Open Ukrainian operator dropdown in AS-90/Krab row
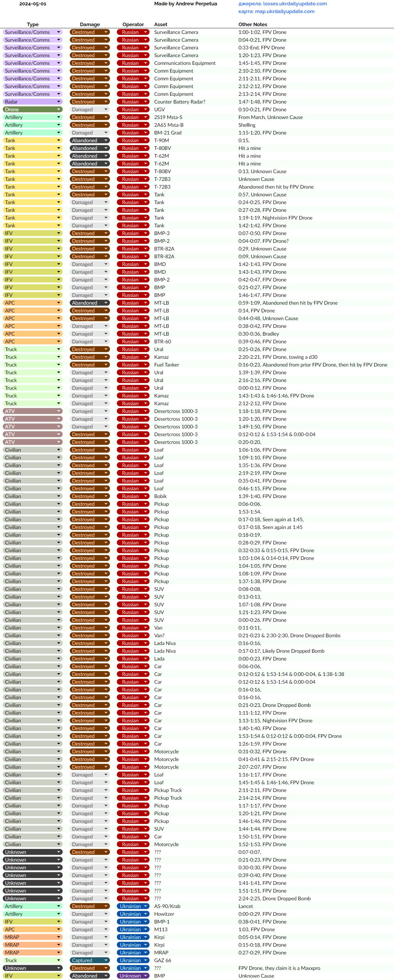394x980 pixels. 133,906
